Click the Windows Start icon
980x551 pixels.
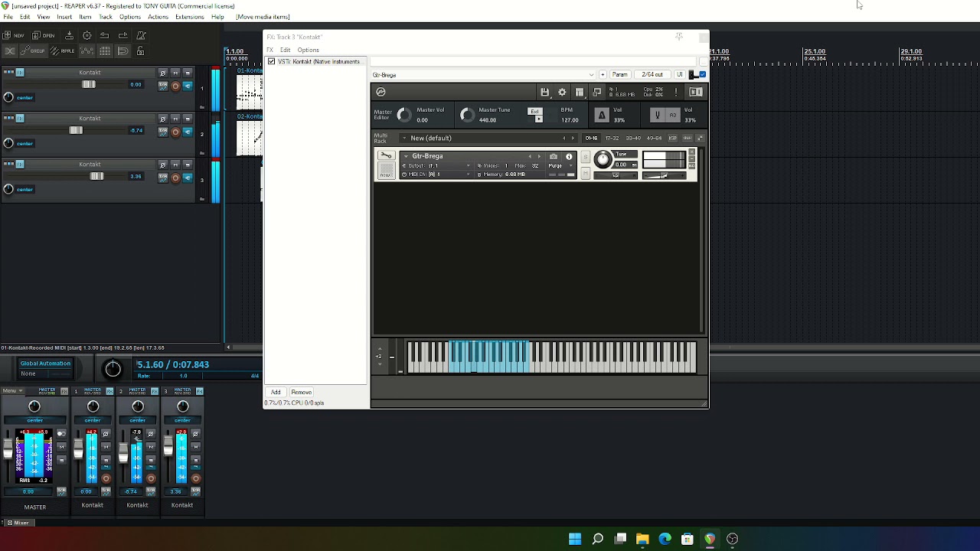tap(575, 539)
